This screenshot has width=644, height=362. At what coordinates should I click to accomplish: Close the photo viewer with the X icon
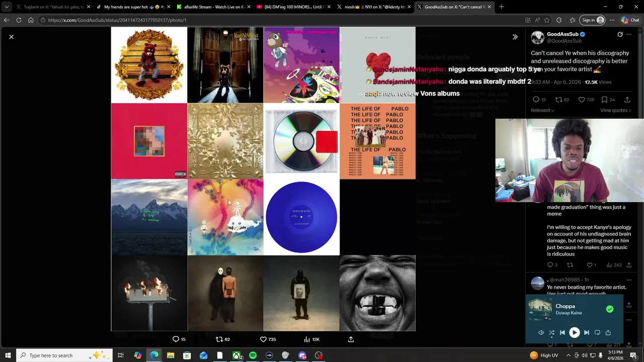[11, 37]
